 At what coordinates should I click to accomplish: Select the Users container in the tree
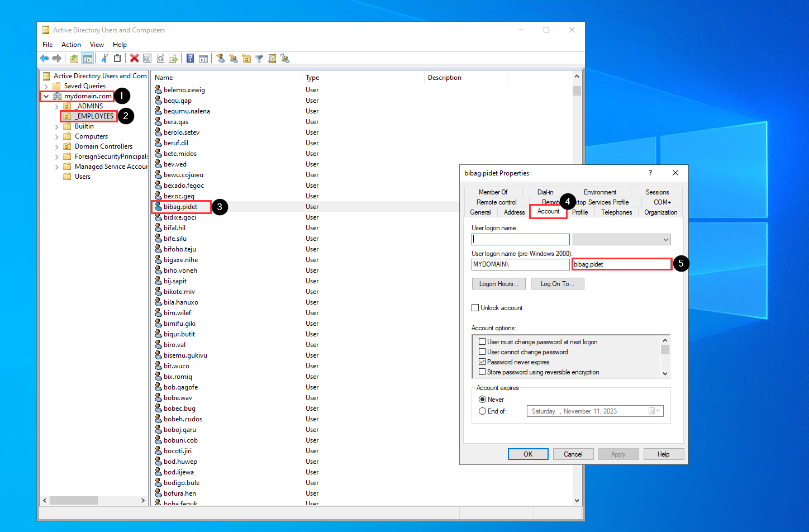(83, 177)
